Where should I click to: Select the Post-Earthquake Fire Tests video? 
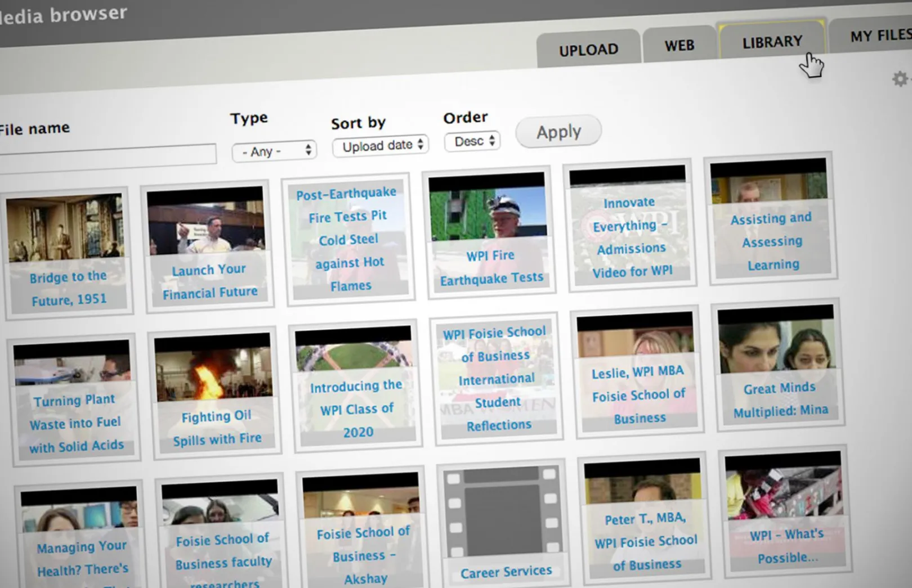349,239
